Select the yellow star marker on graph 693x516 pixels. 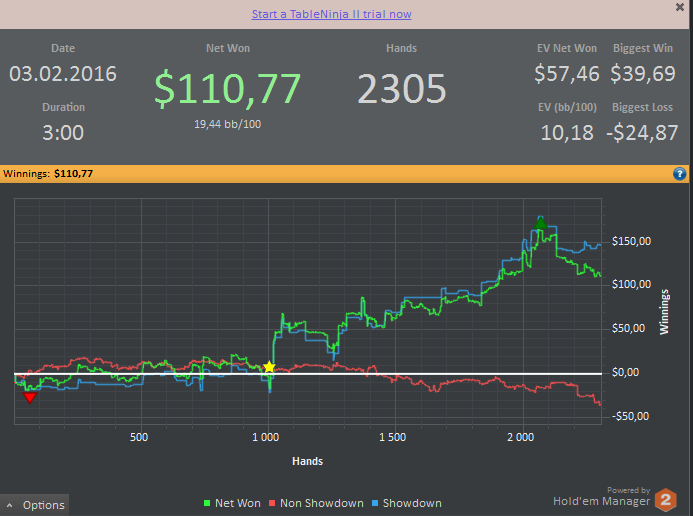tap(269, 367)
